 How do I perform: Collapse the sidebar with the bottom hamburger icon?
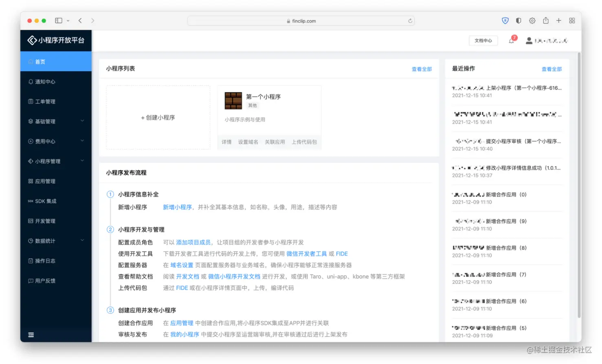31,335
